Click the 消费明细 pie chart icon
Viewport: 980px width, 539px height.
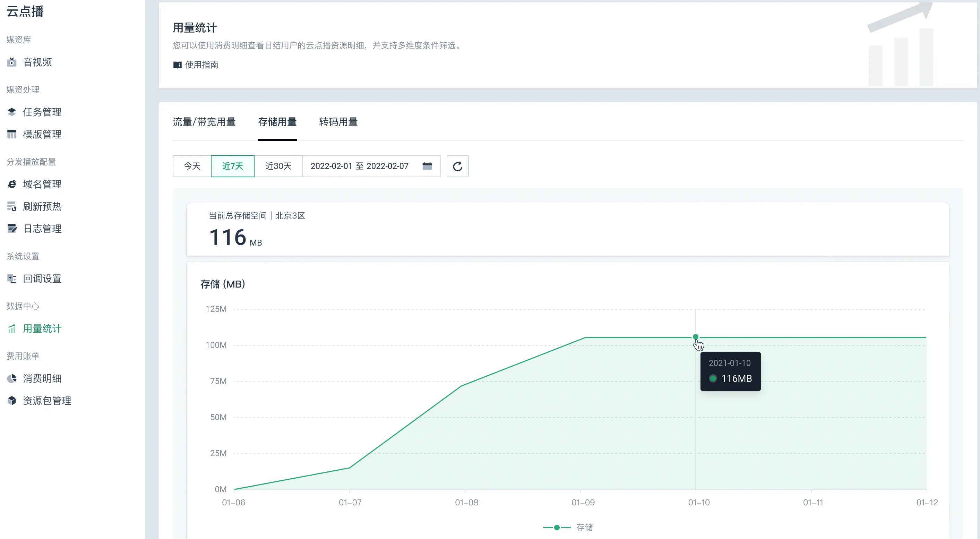pyautogui.click(x=12, y=378)
